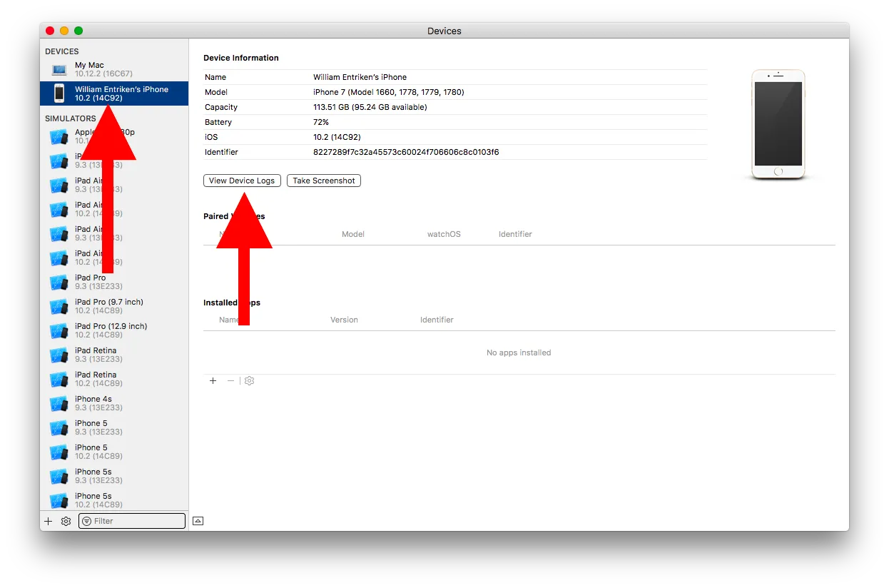
Task: Open the sidebar gear actions menu
Action: coord(66,521)
